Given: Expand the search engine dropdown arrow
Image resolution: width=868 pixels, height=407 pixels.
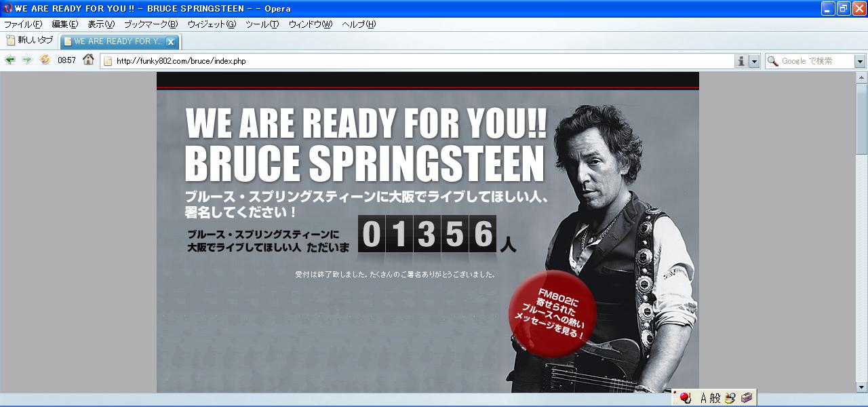Looking at the screenshot, I should 860,61.
